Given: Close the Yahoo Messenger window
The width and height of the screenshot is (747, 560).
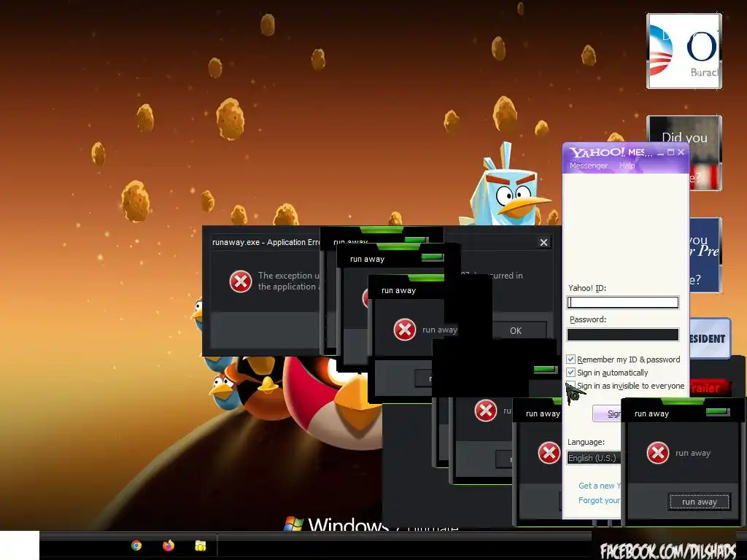Looking at the screenshot, I should (681, 152).
